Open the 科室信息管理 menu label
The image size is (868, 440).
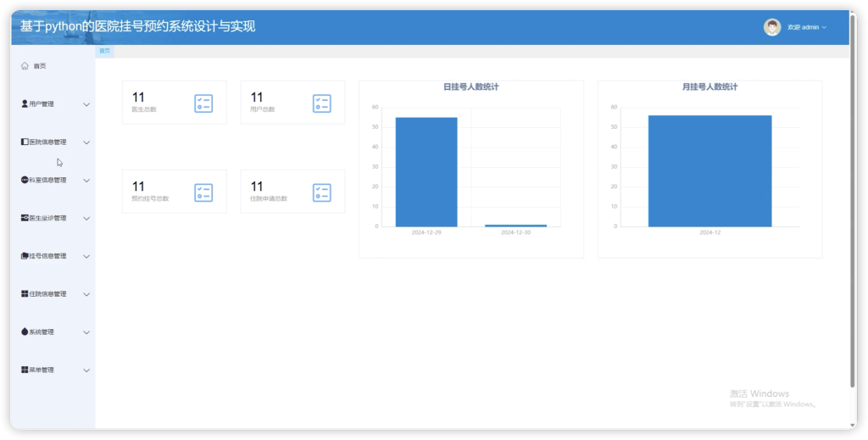point(47,181)
